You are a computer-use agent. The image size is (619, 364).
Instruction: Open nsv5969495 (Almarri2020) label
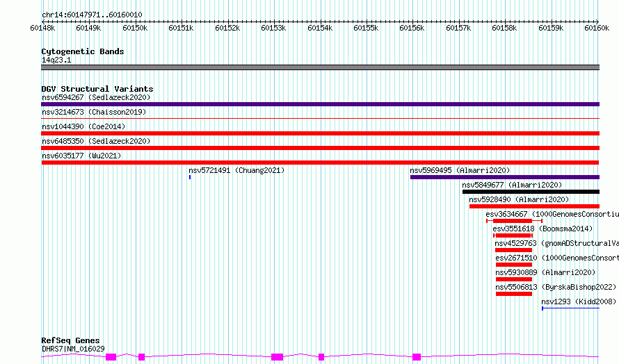tap(460, 170)
